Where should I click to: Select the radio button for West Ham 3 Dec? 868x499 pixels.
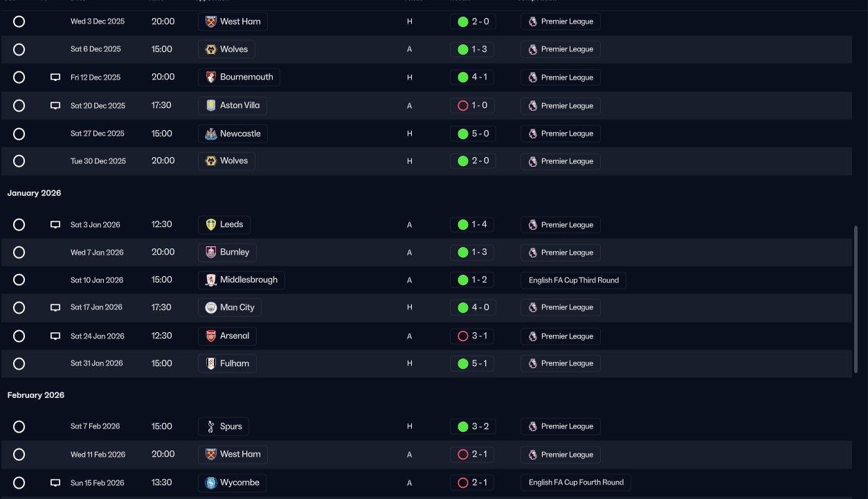click(19, 21)
